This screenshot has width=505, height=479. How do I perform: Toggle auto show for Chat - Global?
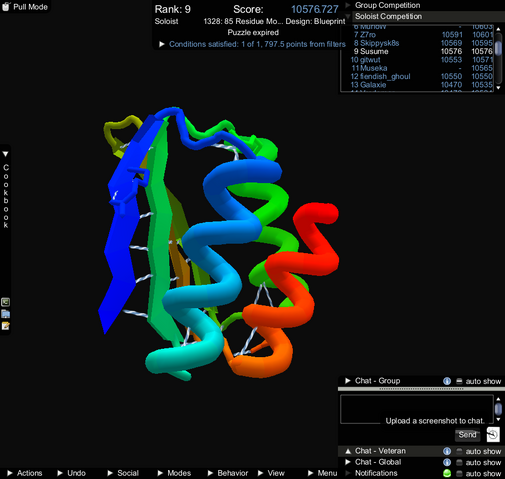[x=459, y=462]
